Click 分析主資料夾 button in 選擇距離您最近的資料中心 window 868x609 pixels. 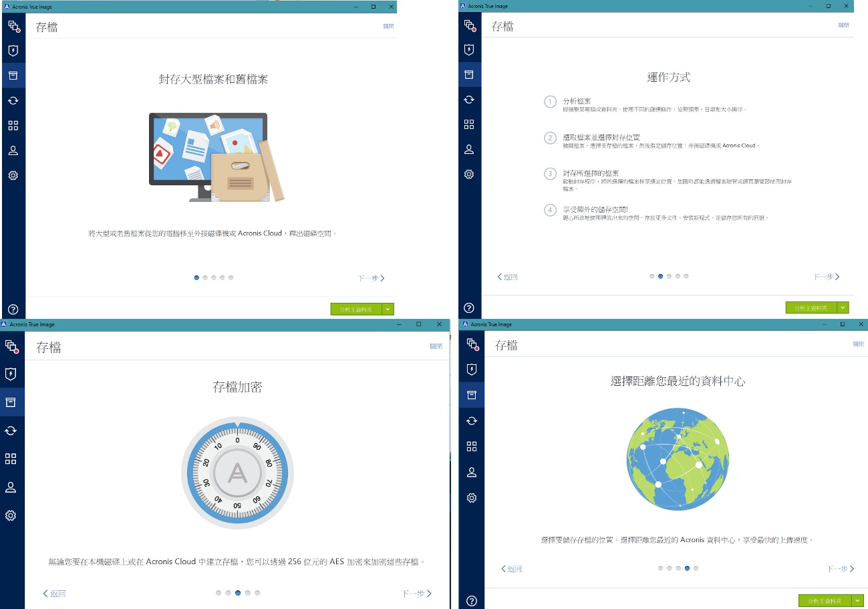(x=825, y=601)
